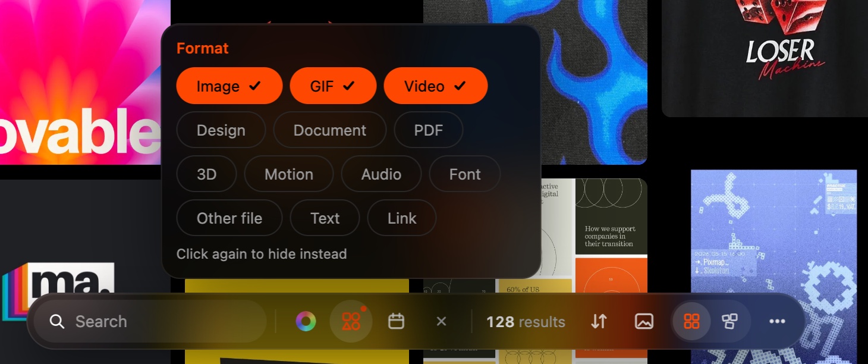
Task: Enable the Document format filter
Action: 330,130
